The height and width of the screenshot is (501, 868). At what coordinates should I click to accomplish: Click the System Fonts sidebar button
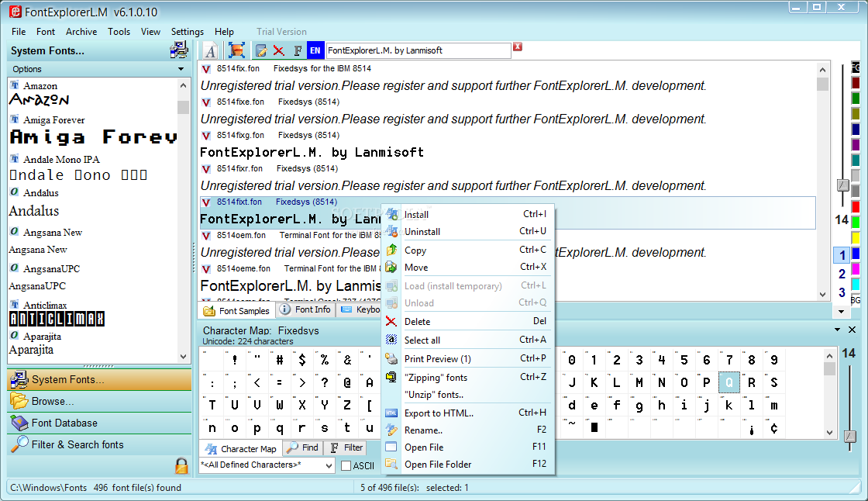(x=99, y=380)
